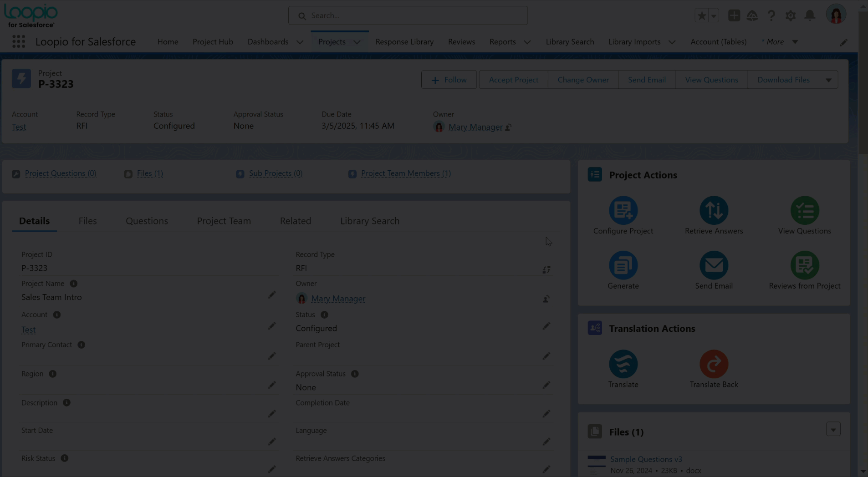Open Sample Questions v3 file link
The width and height of the screenshot is (868, 477).
click(x=646, y=459)
